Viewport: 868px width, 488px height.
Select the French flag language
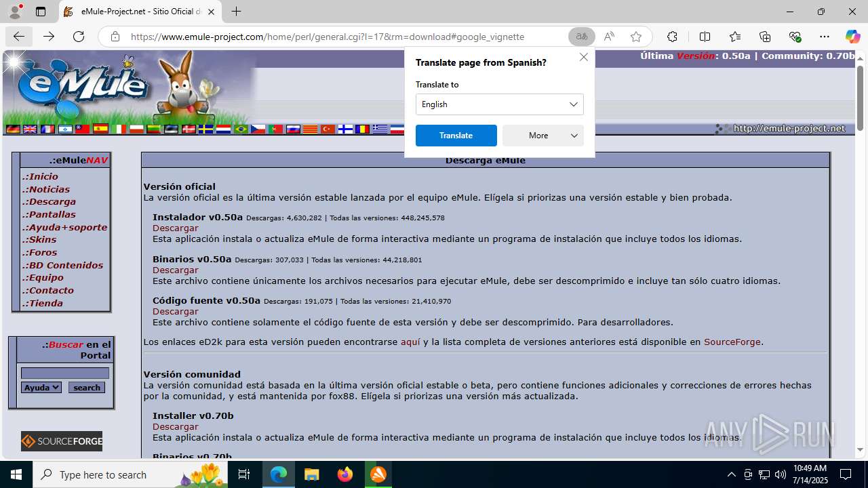[48, 129]
